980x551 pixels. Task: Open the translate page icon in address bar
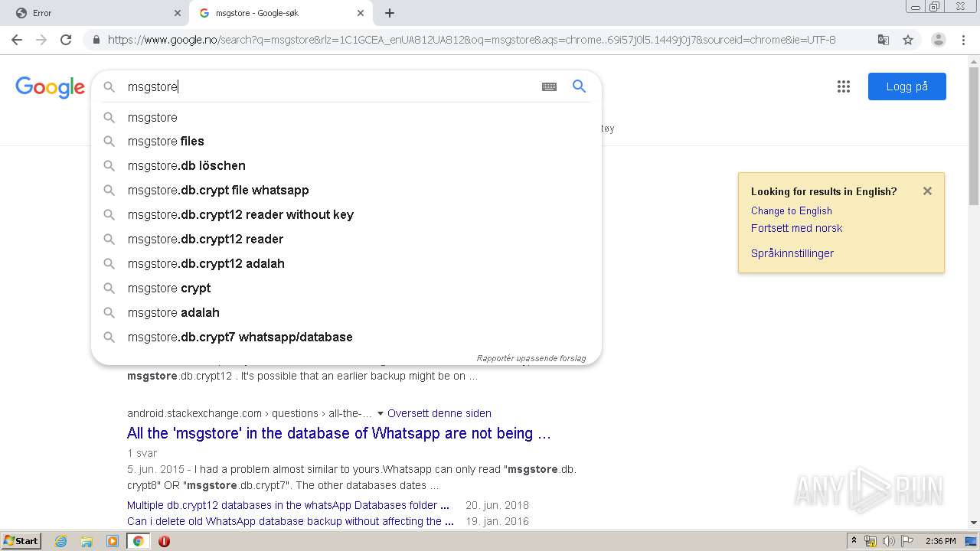coord(883,40)
